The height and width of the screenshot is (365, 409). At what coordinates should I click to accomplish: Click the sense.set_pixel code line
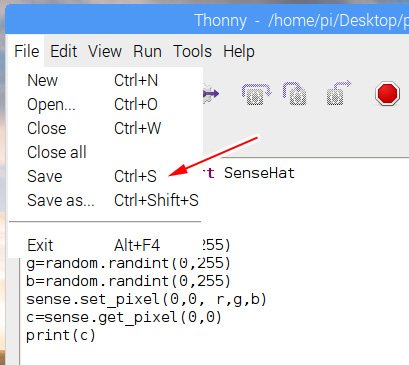(x=146, y=300)
